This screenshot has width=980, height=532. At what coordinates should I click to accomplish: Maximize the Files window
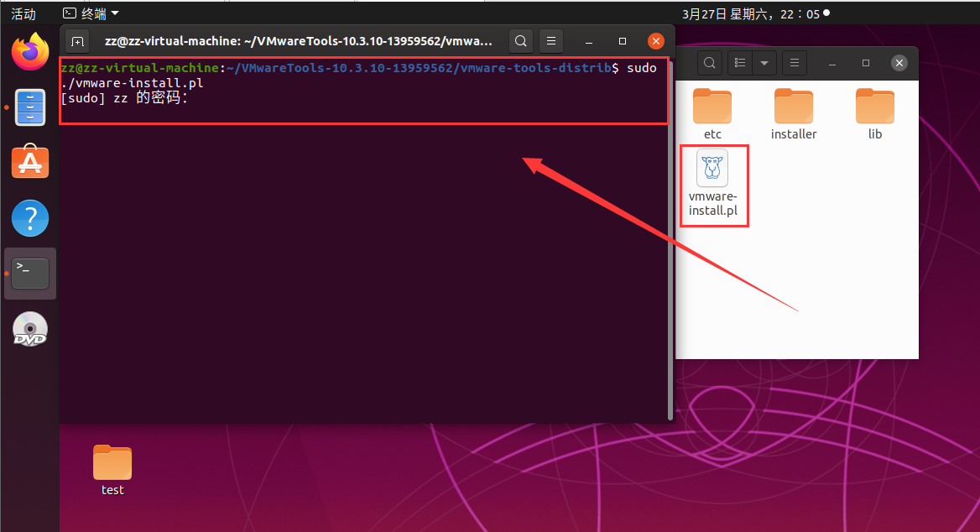[x=866, y=63]
